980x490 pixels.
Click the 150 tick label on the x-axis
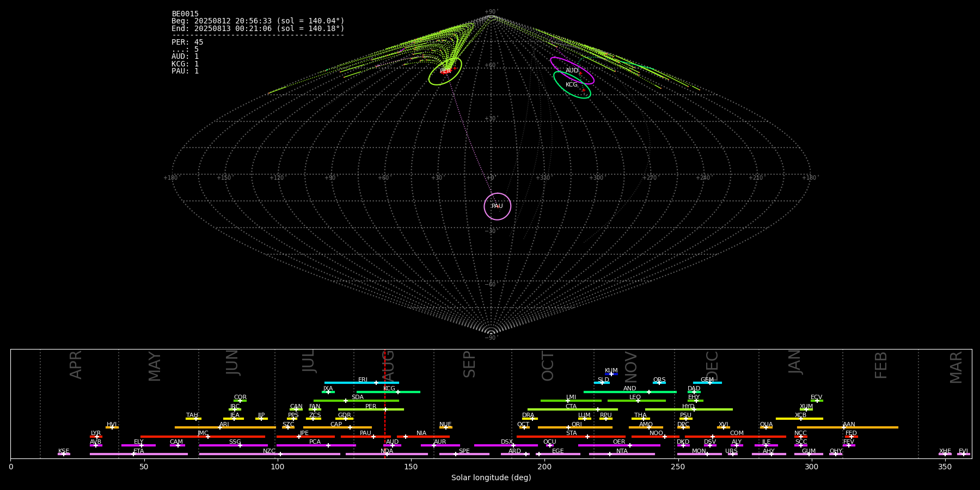[411, 467]
